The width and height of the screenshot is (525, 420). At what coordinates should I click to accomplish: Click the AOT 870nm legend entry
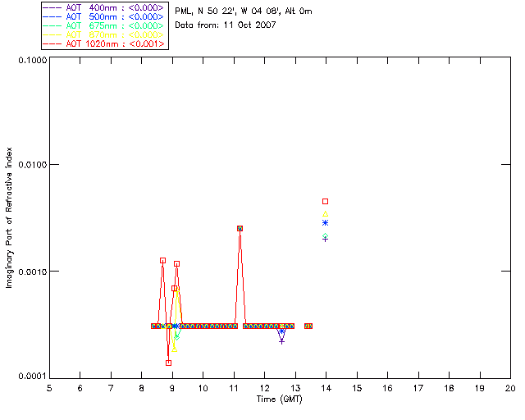pyautogui.click(x=104, y=34)
